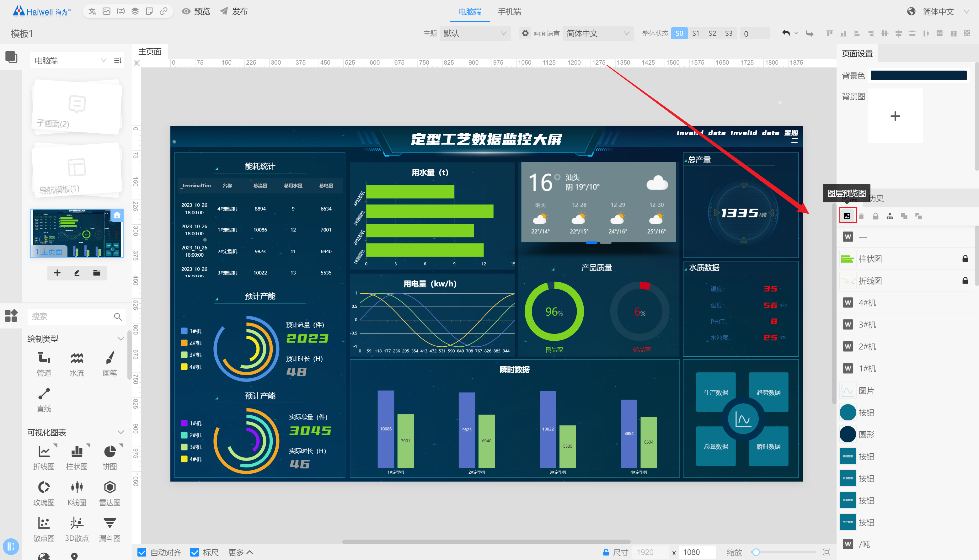Click the pencil edit page icon

coord(77,273)
